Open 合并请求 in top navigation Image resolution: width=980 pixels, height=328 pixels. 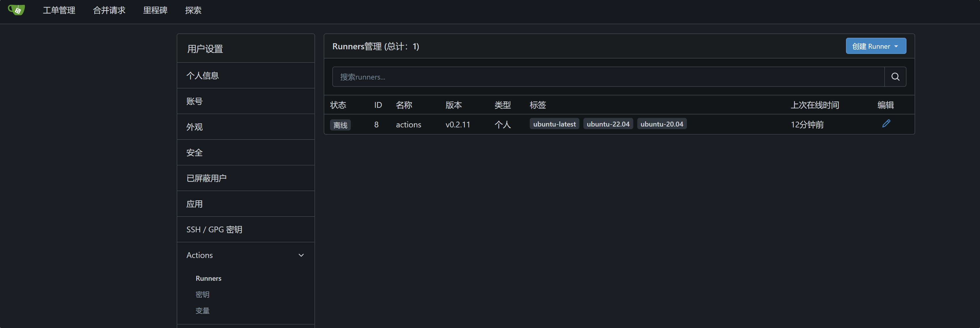point(109,10)
